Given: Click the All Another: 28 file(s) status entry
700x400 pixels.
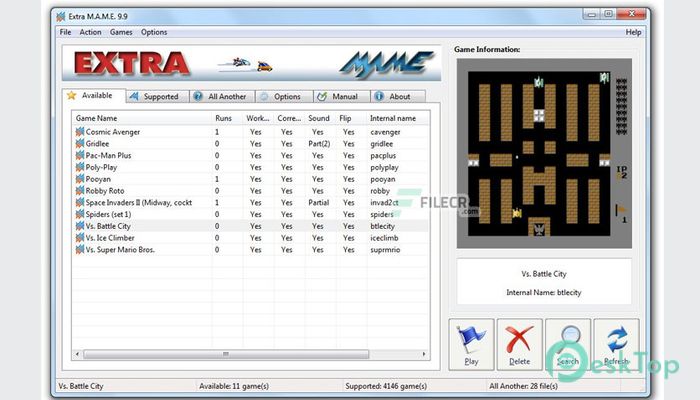Looking at the screenshot, I should pos(523,386).
